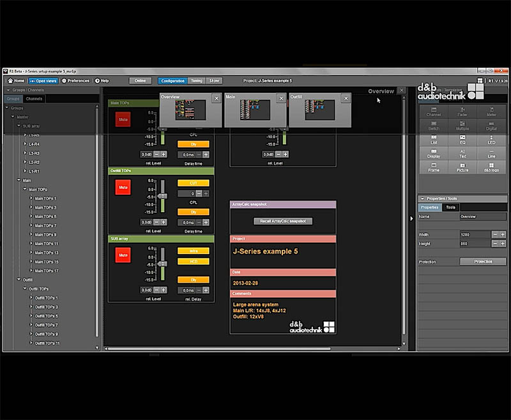Pick the Switch template icon
Image resolution: width=511 pixels, height=420 pixels.
pyautogui.click(x=434, y=126)
